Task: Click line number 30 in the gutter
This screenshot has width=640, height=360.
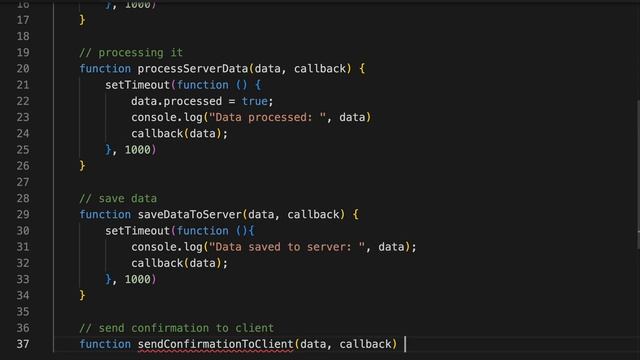Action: point(23,231)
